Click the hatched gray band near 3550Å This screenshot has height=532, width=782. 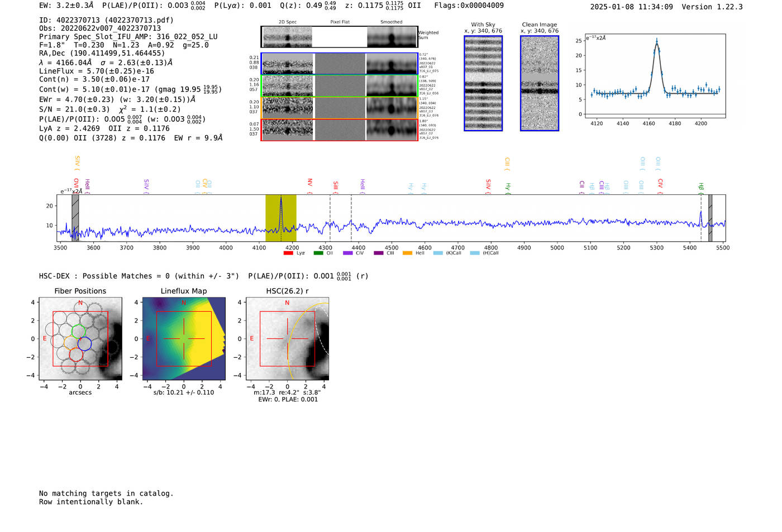(75, 218)
